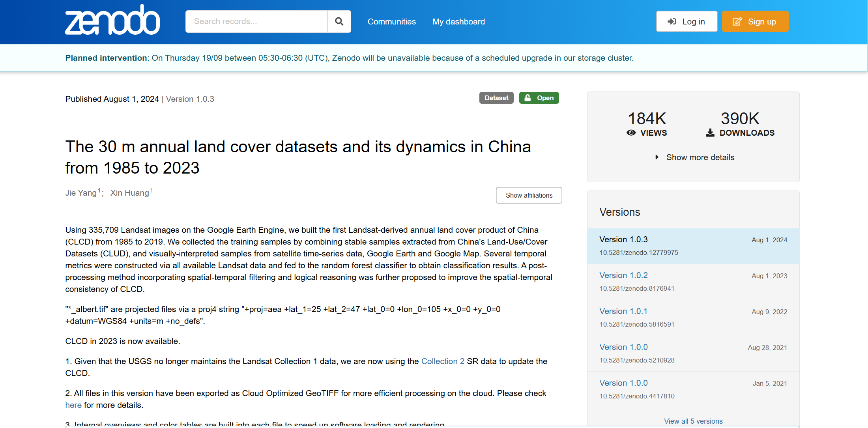Toggle Show affiliations button
This screenshot has width=868, height=428.
pos(529,195)
